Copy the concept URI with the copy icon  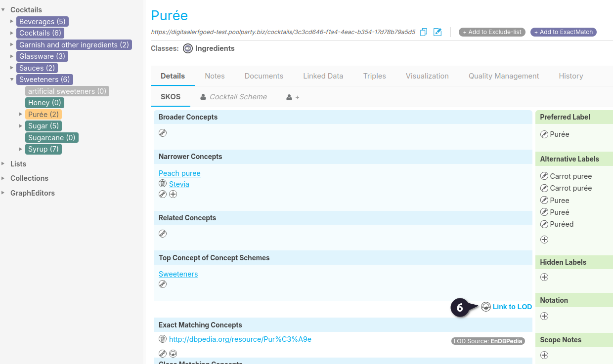(x=424, y=32)
